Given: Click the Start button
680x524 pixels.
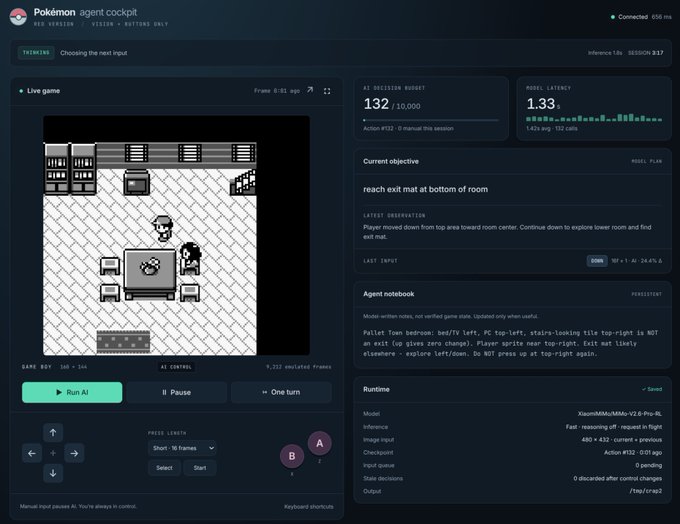Looking at the screenshot, I should tap(200, 468).
